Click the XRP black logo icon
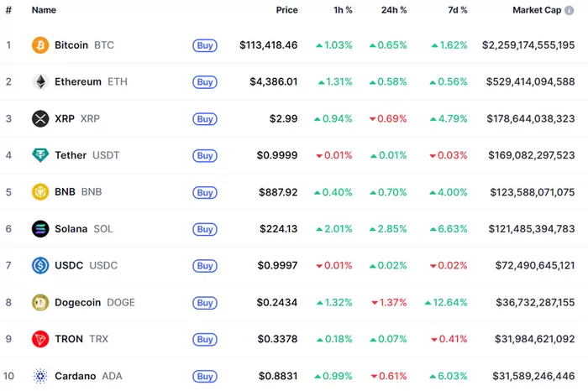 40,119
